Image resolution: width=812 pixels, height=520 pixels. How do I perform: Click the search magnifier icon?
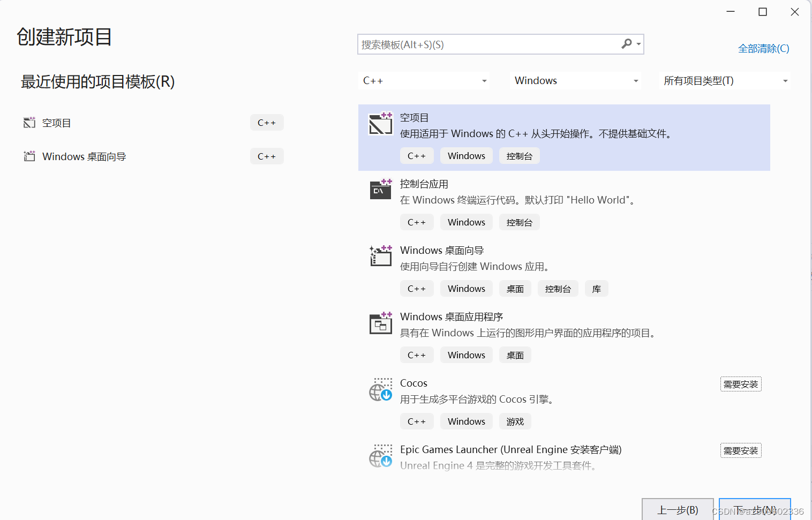[x=626, y=44]
